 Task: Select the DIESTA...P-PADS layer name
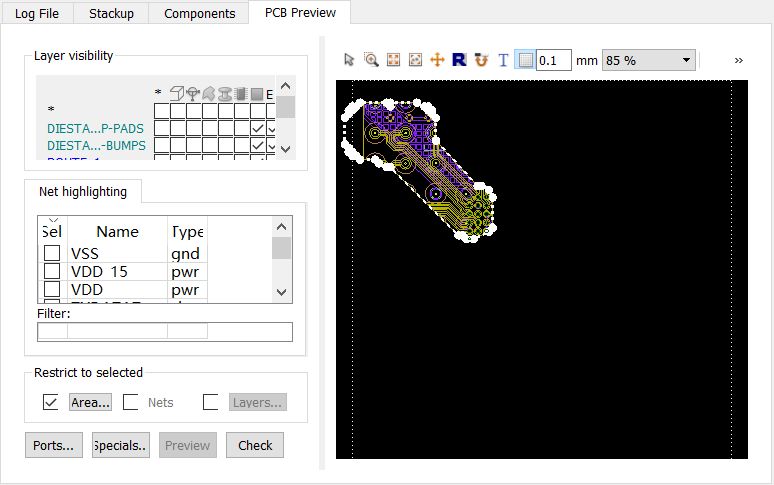point(95,128)
